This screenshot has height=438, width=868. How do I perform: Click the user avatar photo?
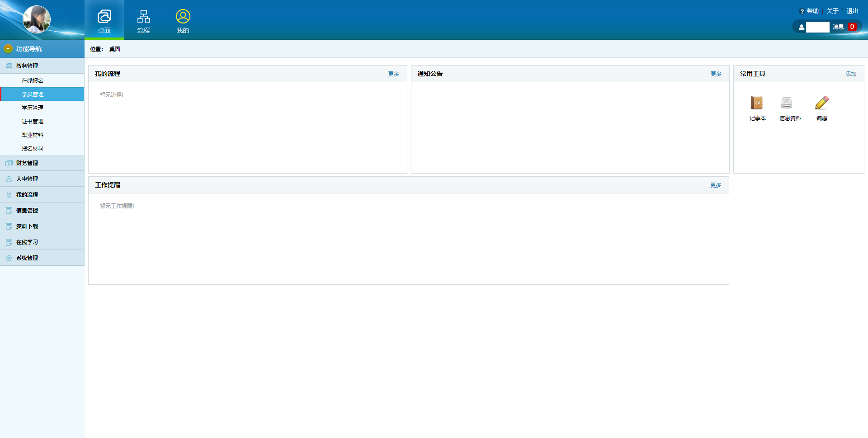[37, 19]
